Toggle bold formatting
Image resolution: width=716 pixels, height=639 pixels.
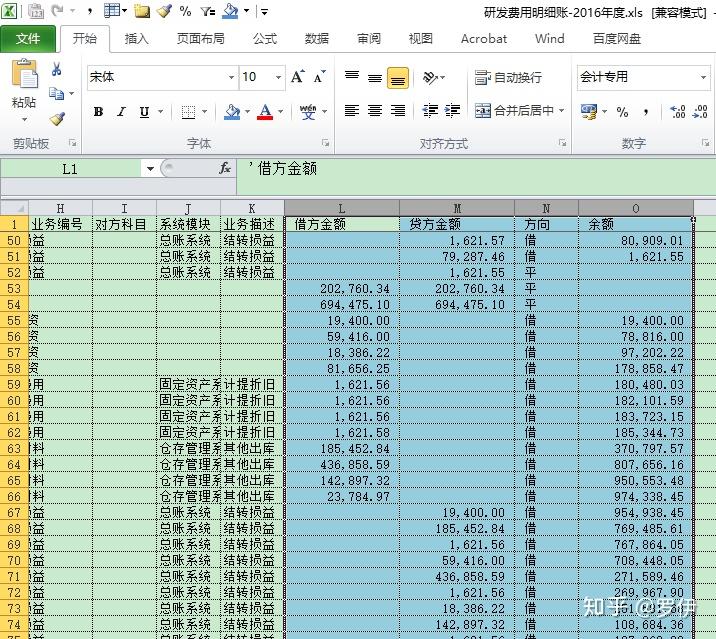coord(98,111)
